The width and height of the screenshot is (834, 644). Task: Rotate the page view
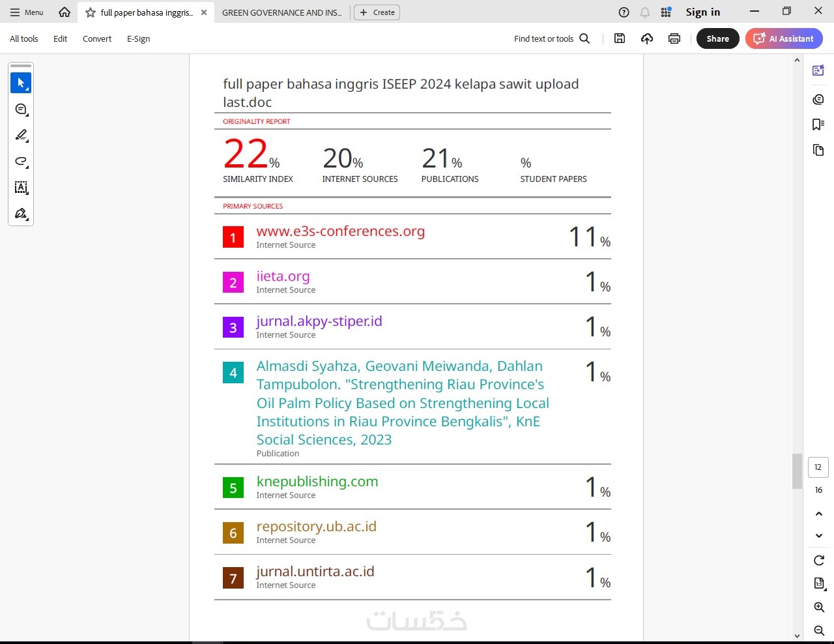[819, 560]
